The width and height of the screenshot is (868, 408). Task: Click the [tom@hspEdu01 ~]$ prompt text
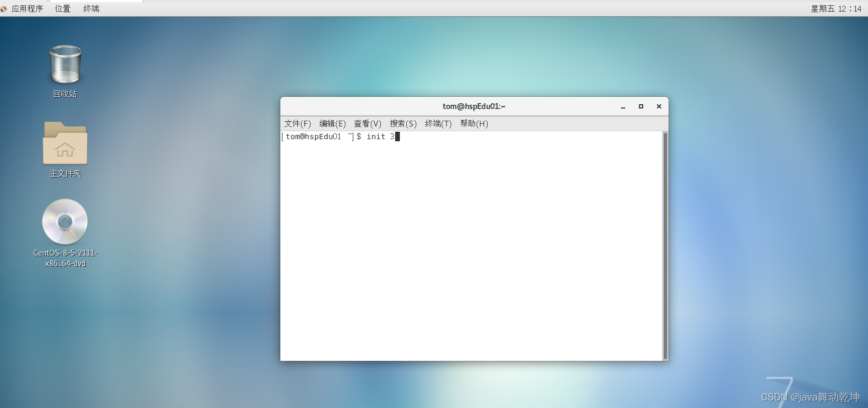(321, 137)
